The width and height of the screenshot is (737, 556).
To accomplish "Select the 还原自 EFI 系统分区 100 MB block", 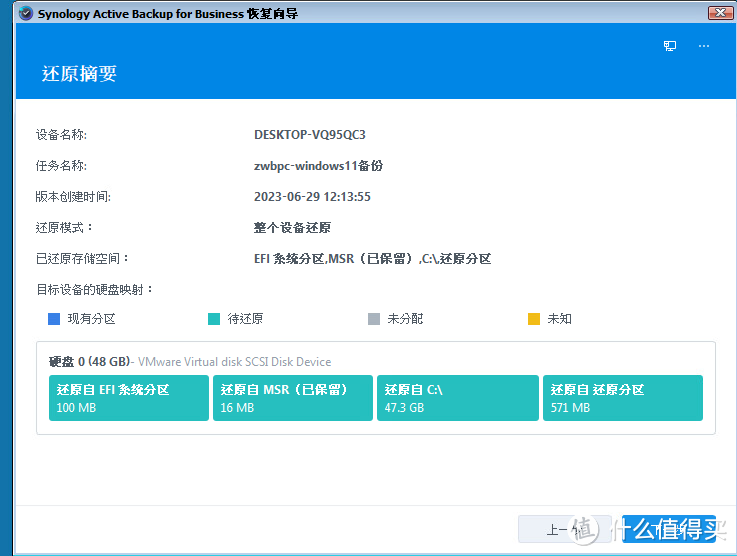I will [129, 398].
